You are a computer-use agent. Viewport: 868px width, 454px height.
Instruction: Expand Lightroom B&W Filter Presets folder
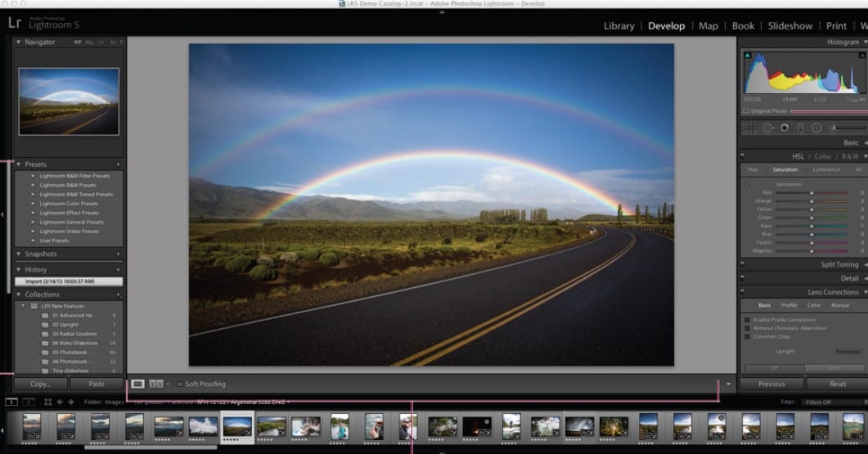coord(33,176)
